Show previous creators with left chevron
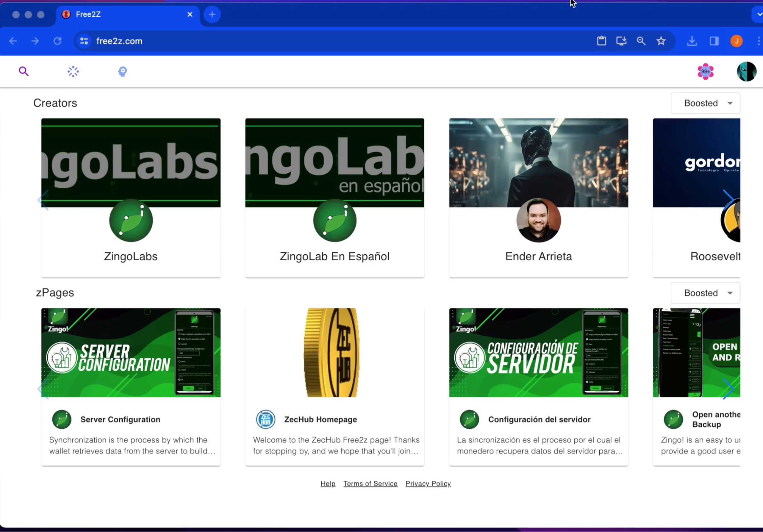The image size is (763, 532). click(x=43, y=199)
